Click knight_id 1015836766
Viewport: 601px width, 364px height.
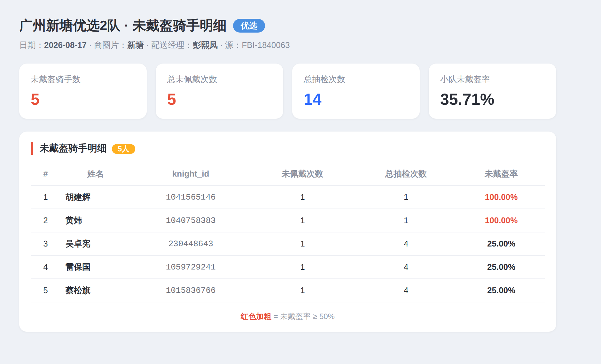point(191,291)
